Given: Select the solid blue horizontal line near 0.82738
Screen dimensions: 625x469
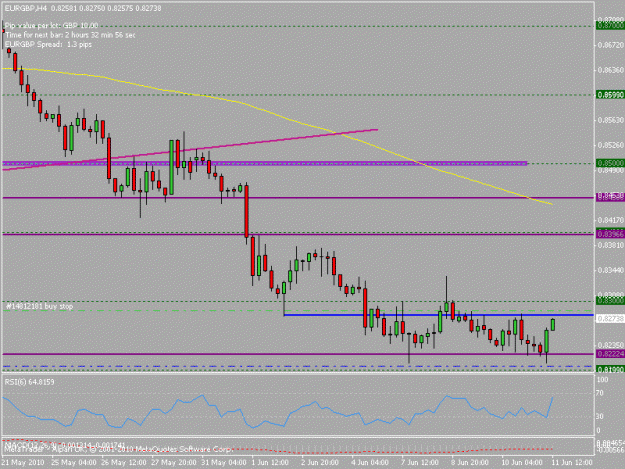Looking at the screenshot, I should pos(438,315).
